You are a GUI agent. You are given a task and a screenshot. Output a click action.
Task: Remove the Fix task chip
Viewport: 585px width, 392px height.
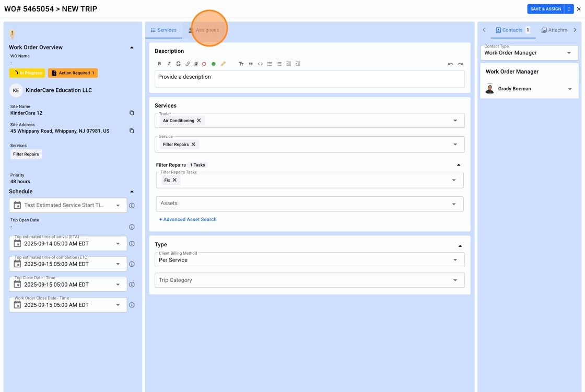[x=174, y=180]
